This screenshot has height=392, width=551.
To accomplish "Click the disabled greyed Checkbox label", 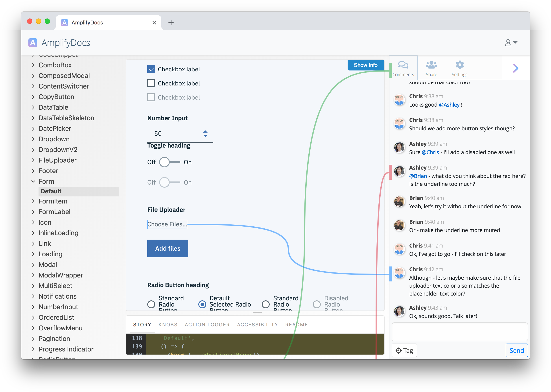I will [x=151, y=97].
